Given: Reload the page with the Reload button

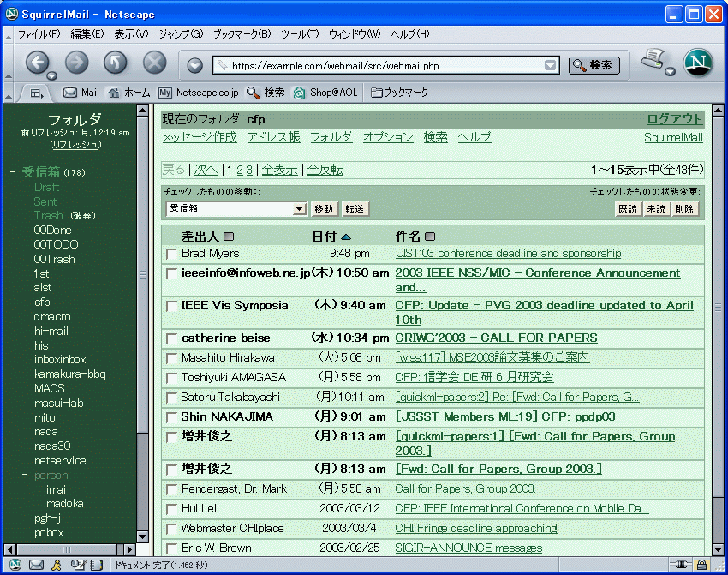Looking at the screenshot, I should [115, 62].
